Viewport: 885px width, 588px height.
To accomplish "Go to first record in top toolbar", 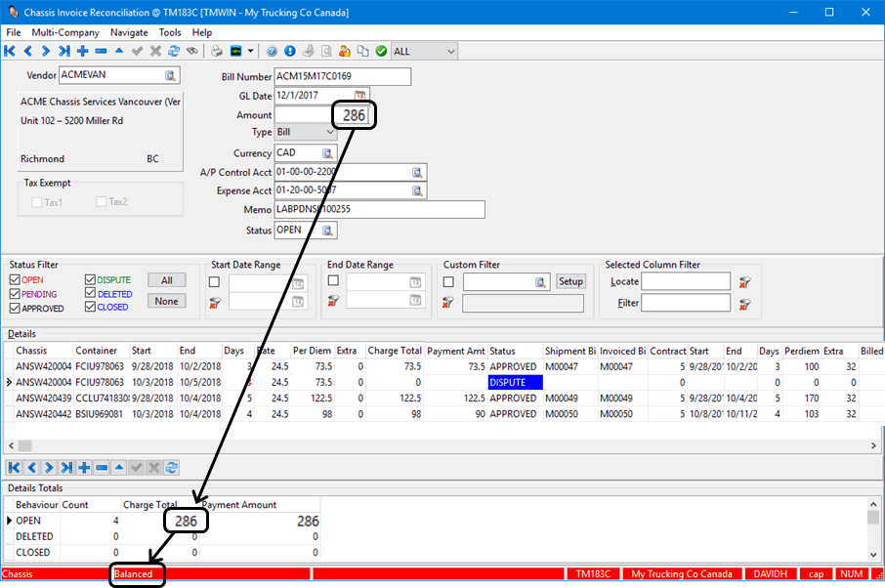I will pyautogui.click(x=10, y=51).
